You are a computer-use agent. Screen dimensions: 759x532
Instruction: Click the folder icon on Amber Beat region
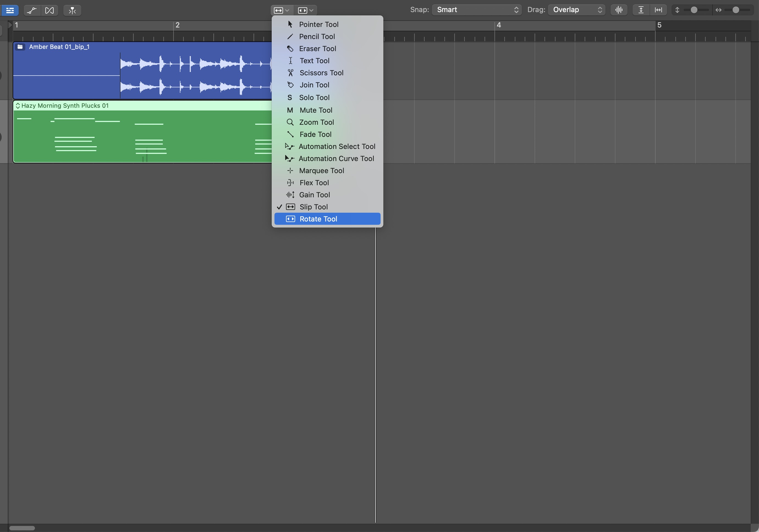click(x=20, y=47)
